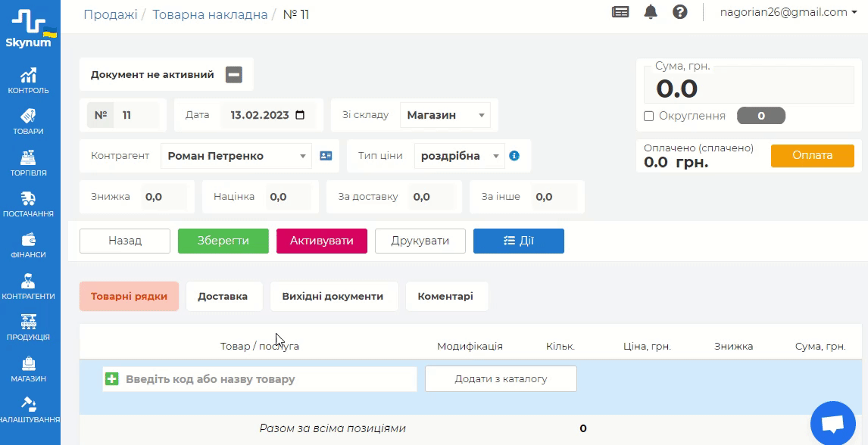This screenshot has height=445, width=868.
Task: Open the date picker calendar icon
Action: (300, 116)
